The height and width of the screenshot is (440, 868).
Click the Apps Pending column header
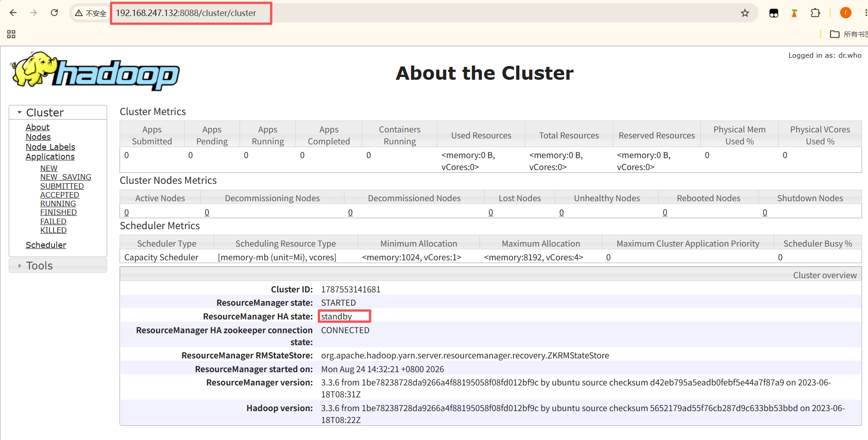212,135
